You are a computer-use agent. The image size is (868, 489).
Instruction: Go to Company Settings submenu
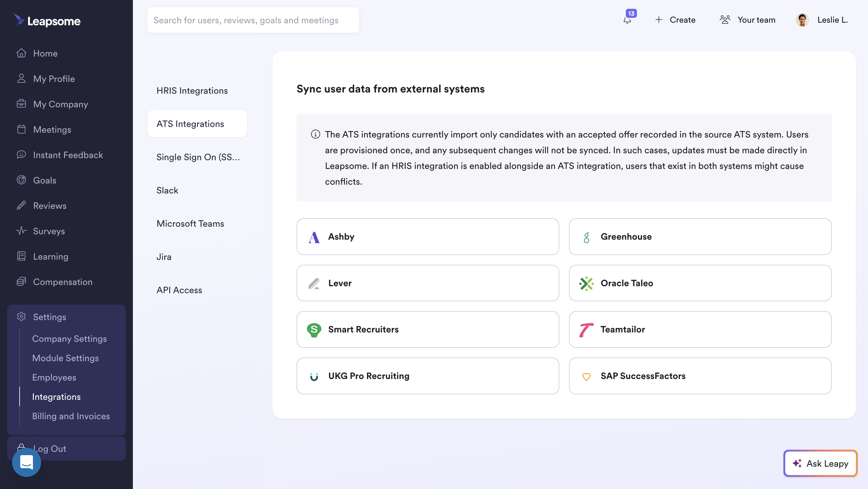coord(69,338)
